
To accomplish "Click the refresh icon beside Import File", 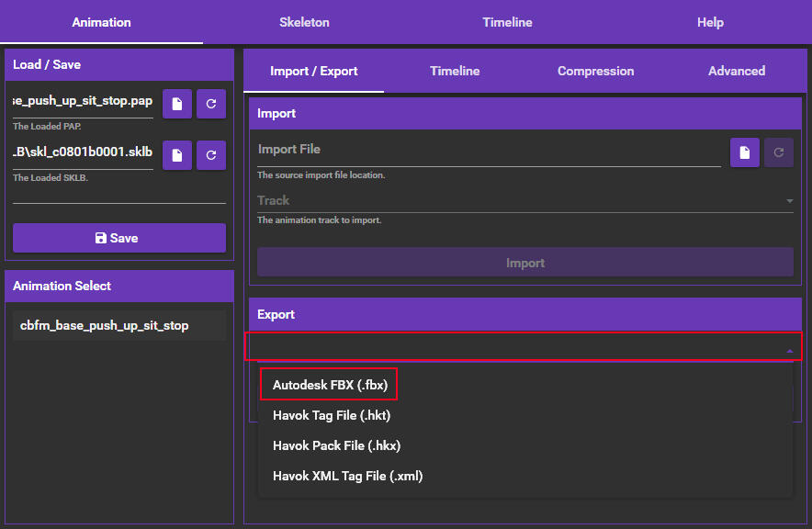I will pyautogui.click(x=779, y=152).
